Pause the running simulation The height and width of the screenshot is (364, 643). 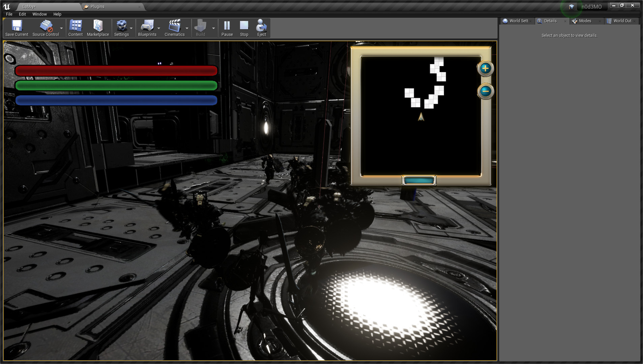pos(227,28)
